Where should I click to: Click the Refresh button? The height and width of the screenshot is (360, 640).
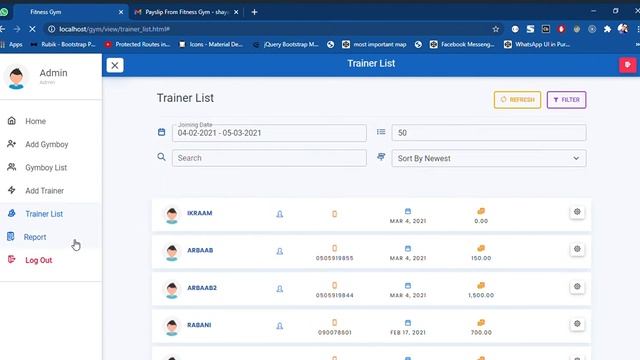click(x=517, y=100)
